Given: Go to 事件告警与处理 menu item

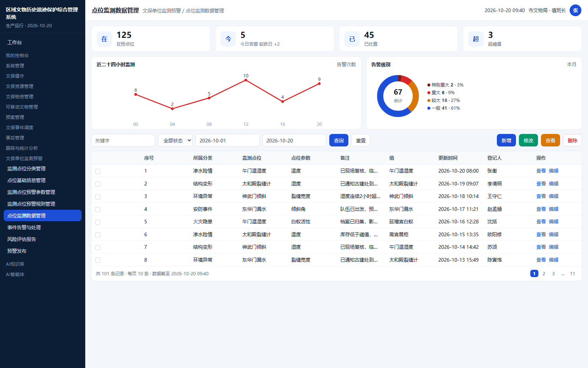Looking at the screenshot, I should 43,227.
